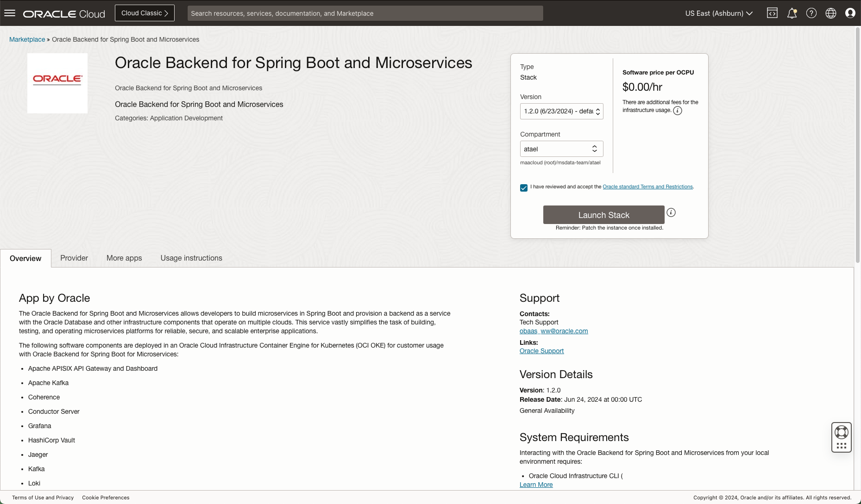Open the help question mark icon
The image size is (861, 504).
pyautogui.click(x=811, y=13)
